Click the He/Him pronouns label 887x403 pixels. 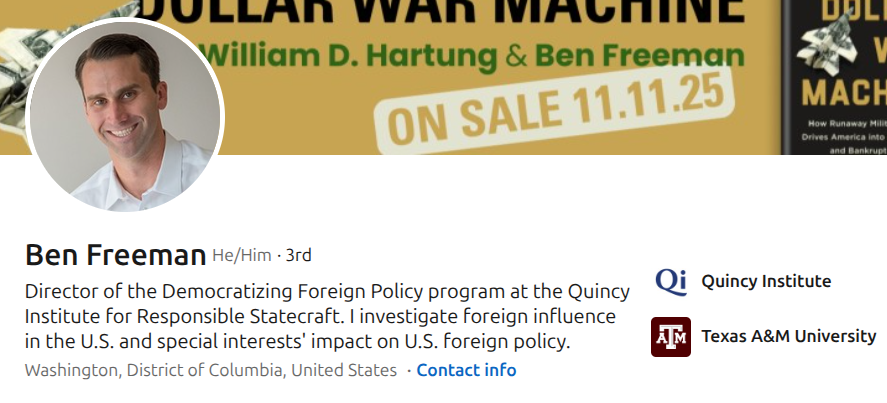click(241, 255)
